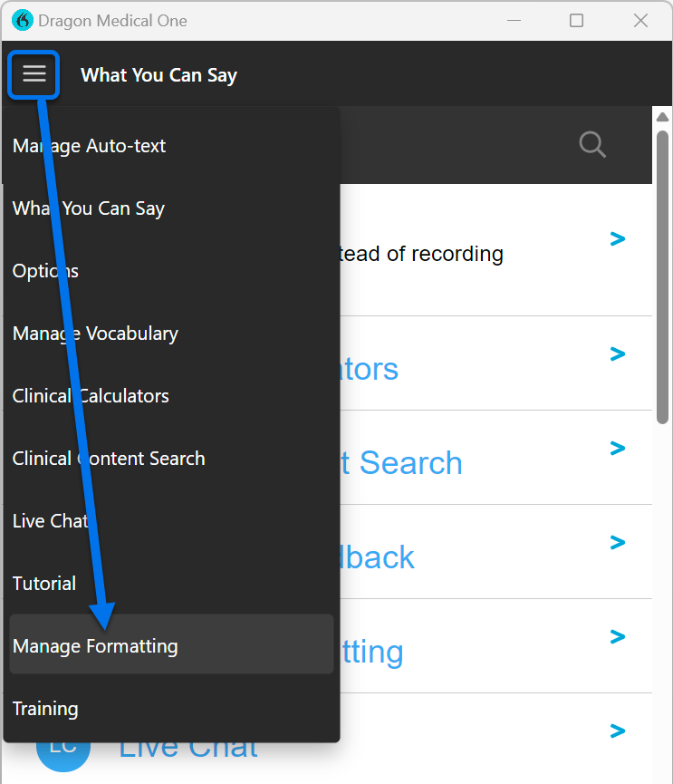Expand the feedback help topic chevron
Image resolution: width=673 pixels, height=784 pixels.
coord(617,542)
